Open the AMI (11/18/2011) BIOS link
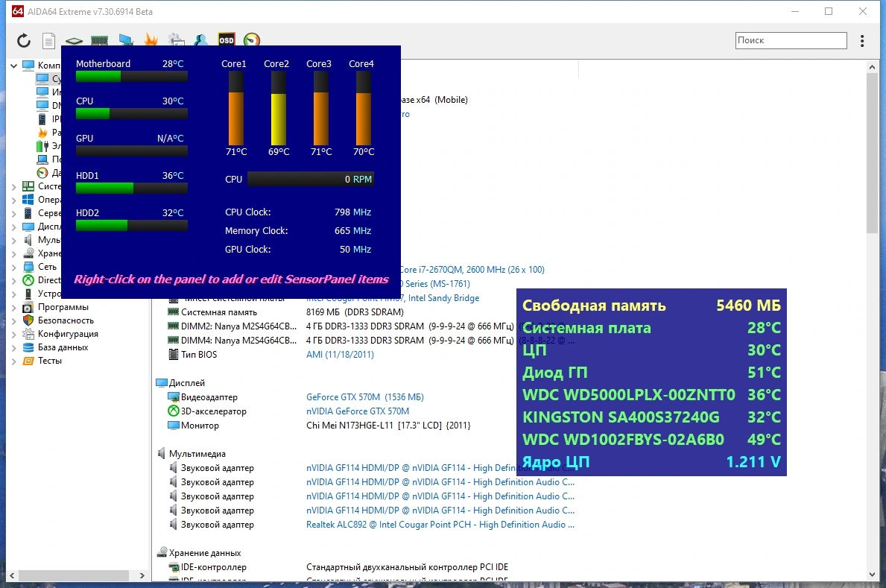 [340, 355]
